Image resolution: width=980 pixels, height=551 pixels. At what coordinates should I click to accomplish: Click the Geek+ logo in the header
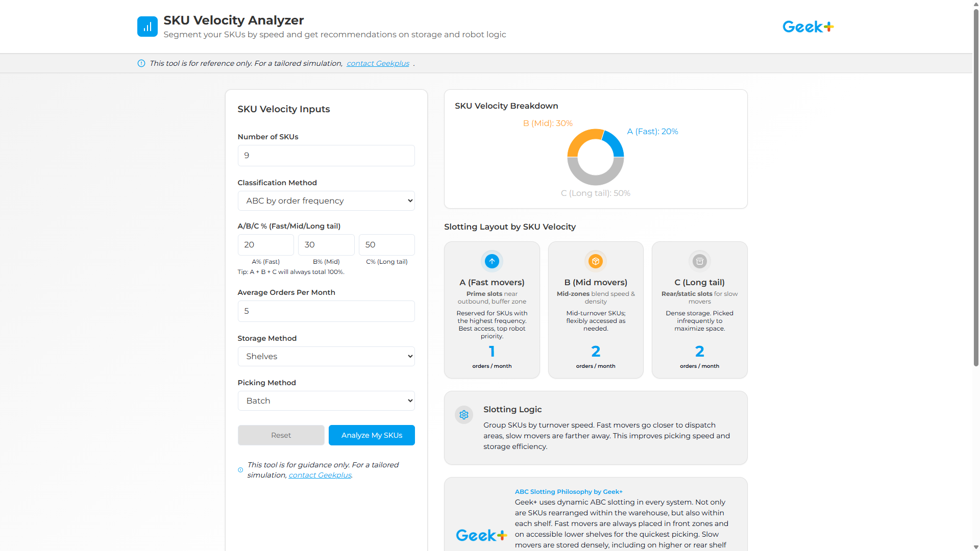pos(807,26)
